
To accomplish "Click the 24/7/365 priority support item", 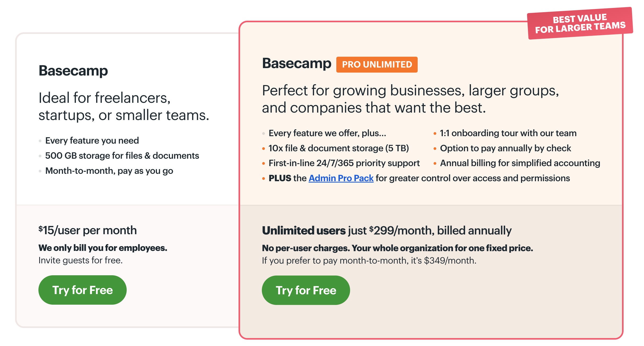I will click(344, 163).
